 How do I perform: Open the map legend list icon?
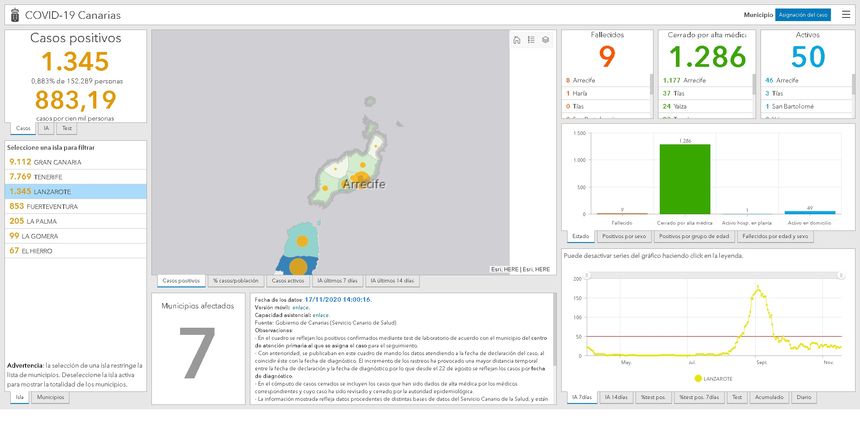coord(531,41)
